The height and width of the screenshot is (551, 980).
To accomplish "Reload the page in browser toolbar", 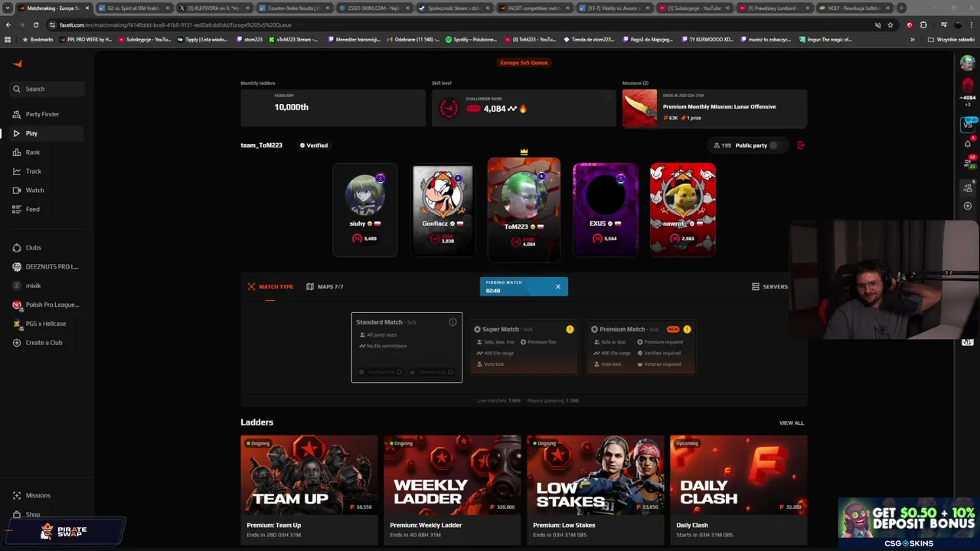I will coord(35,24).
